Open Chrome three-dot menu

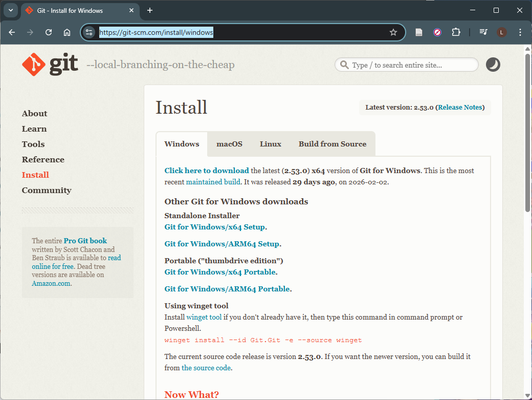520,32
